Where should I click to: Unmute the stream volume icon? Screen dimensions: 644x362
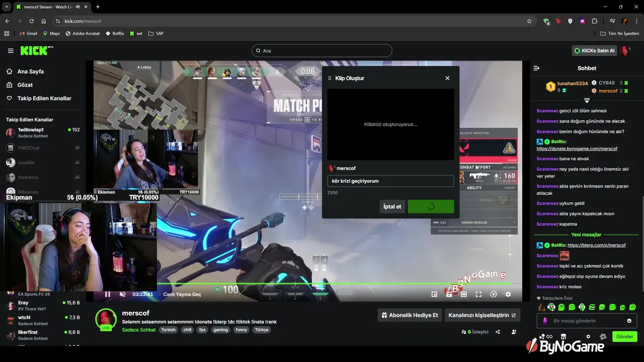(x=122, y=294)
